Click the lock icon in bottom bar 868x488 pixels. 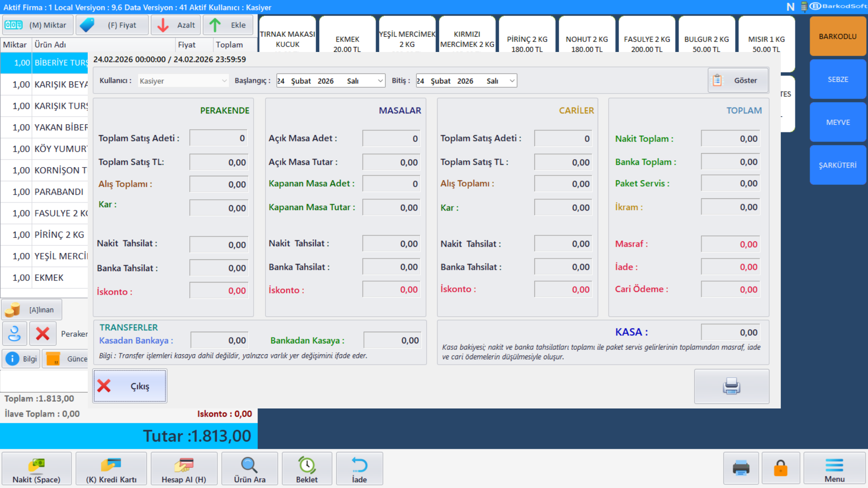(x=780, y=468)
